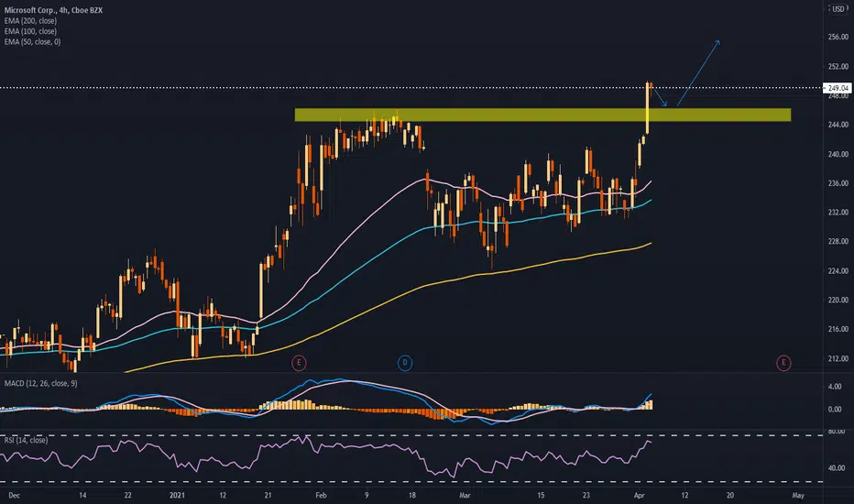This screenshot has width=854, height=504.
Task: Click the 252.00 price axis label
Action: click(838, 67)
